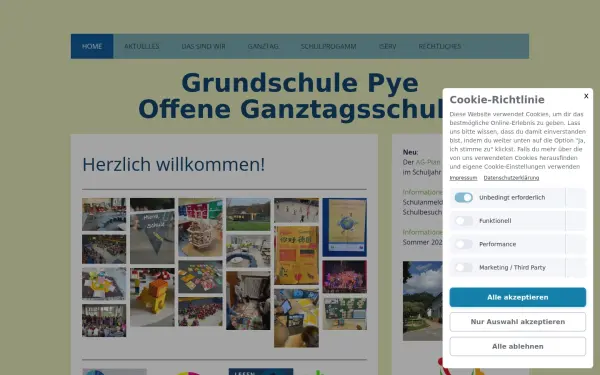Select the GANZTAG menu item

(x=263, y=46)
